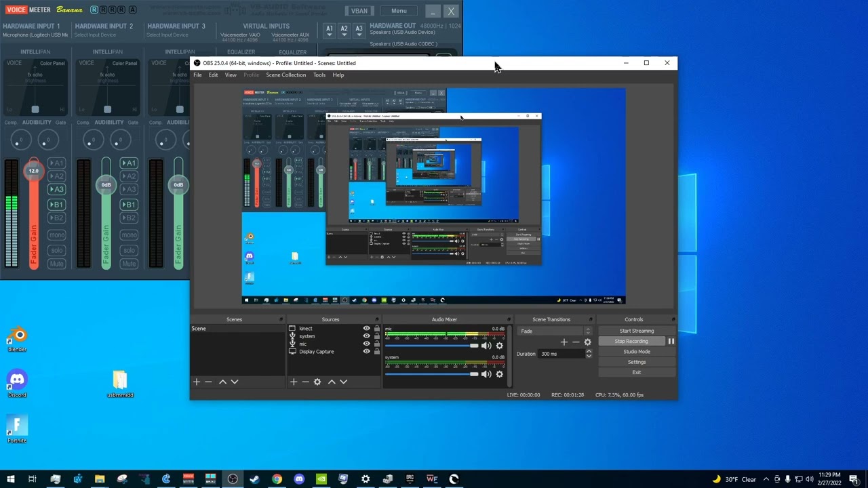Add a scene using the plus icon
Viewport: 868px width, 488px height.
coord(197,382)
